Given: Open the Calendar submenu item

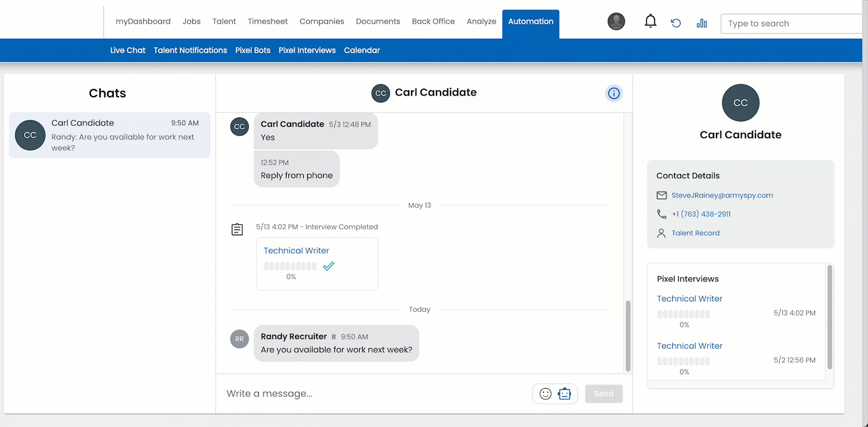Looking at the screenshot, I should tap(362, 50).
